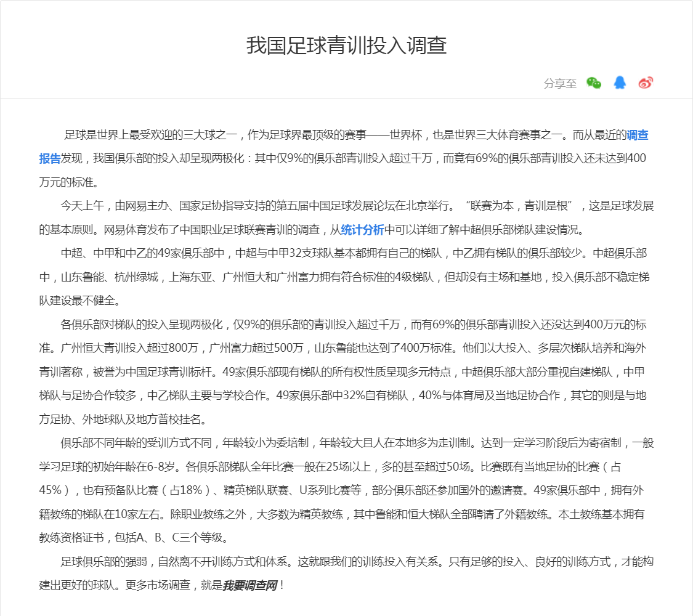Screen dimensions: 693x616
Task: Click the text 广州恒大青训投入超过800万
Action: (x=129, y=348)
